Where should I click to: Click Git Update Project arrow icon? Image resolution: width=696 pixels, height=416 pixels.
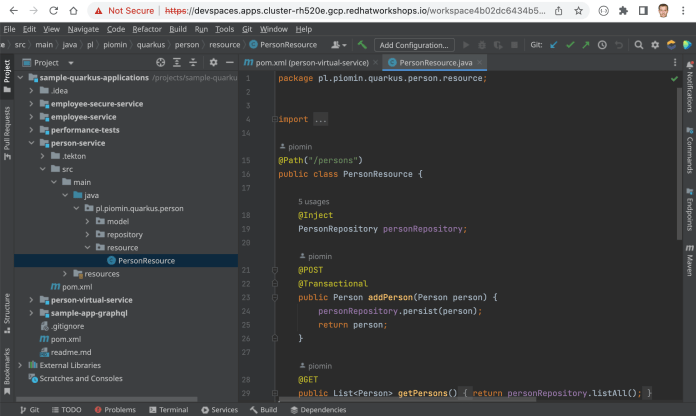[x=555, y=45]
